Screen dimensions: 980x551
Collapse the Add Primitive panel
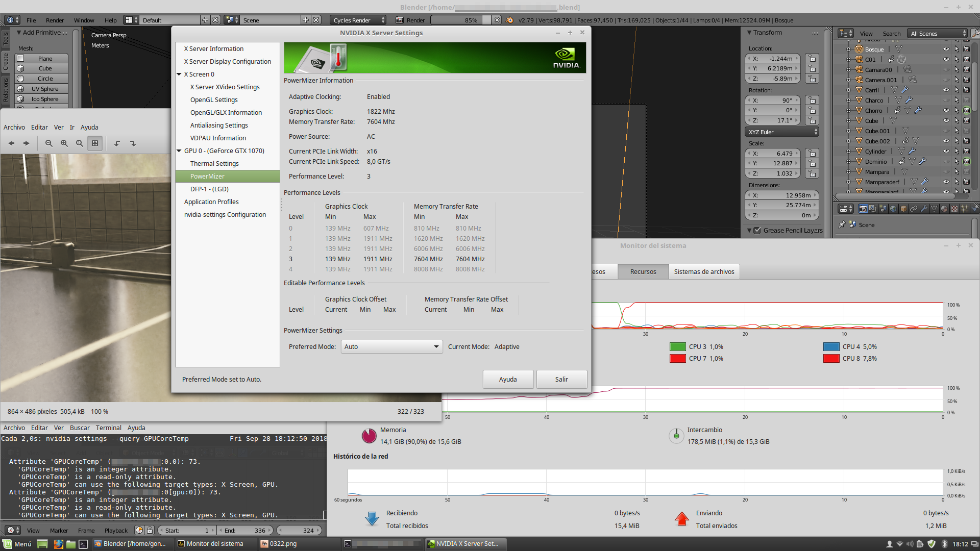19,33
